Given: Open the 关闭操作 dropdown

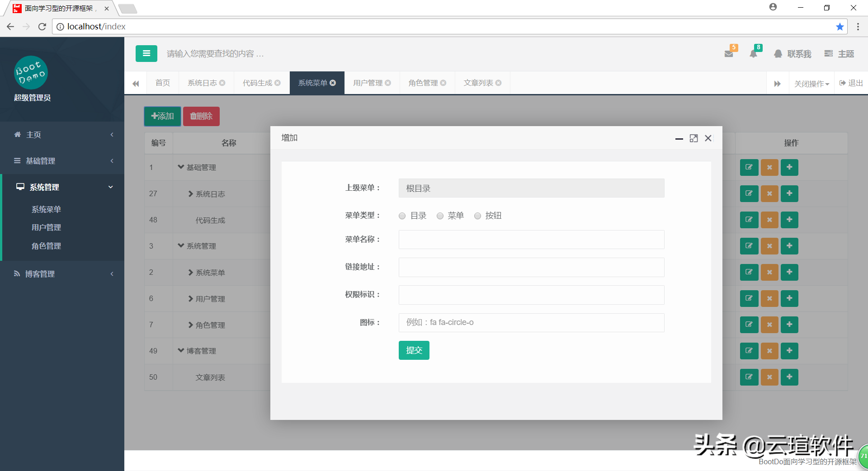Looking at the screenshot, I should coord(811,84).
